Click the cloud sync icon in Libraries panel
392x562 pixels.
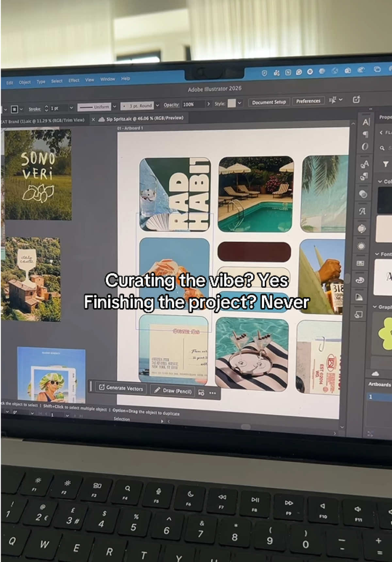375,373
